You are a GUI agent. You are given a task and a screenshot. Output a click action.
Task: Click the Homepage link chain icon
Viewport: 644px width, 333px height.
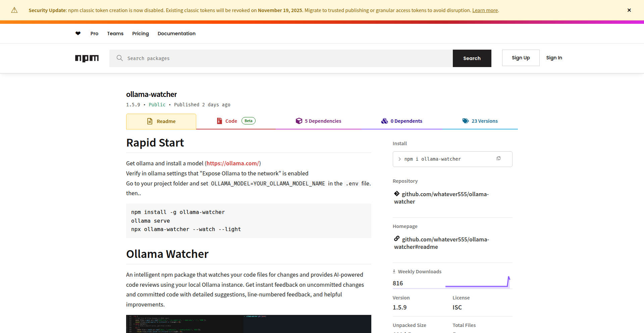(x=396, y=238)
